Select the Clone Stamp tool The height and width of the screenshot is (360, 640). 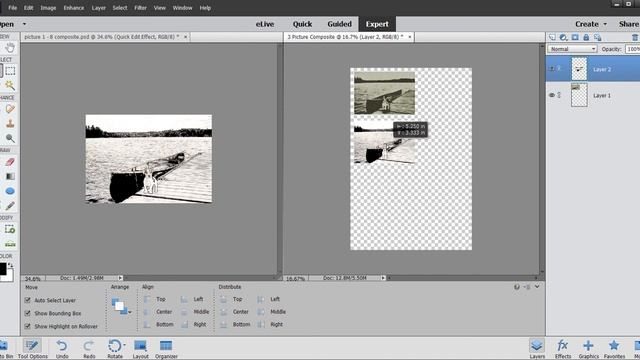(x=10, y=123)
